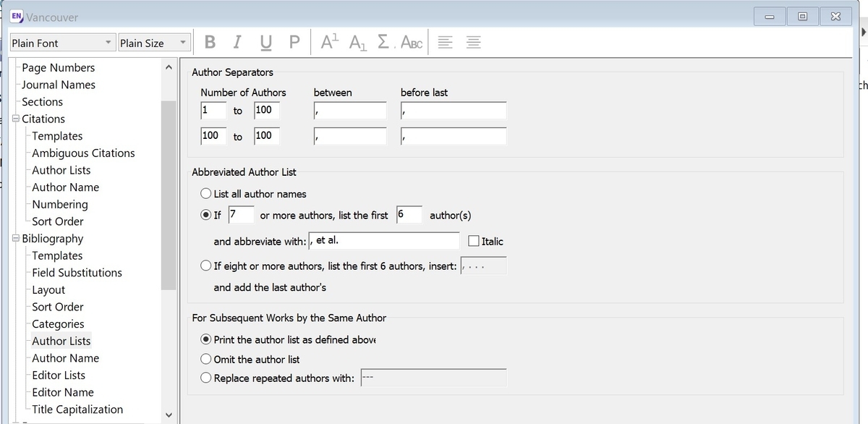The width and height of the screenshot is (868, 424).
Task: Select Replace repeated authors with option
Action: pyautogui.click(x=206, y=378)
